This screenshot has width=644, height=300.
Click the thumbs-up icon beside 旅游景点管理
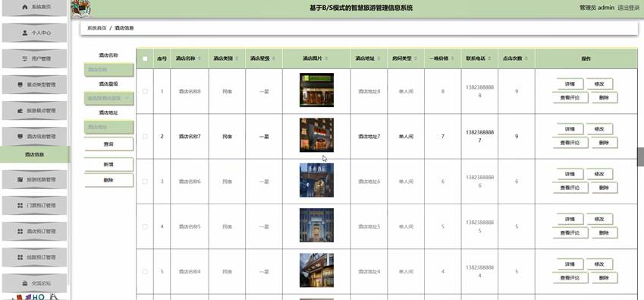pyautogui.click(x=20, y=111)
